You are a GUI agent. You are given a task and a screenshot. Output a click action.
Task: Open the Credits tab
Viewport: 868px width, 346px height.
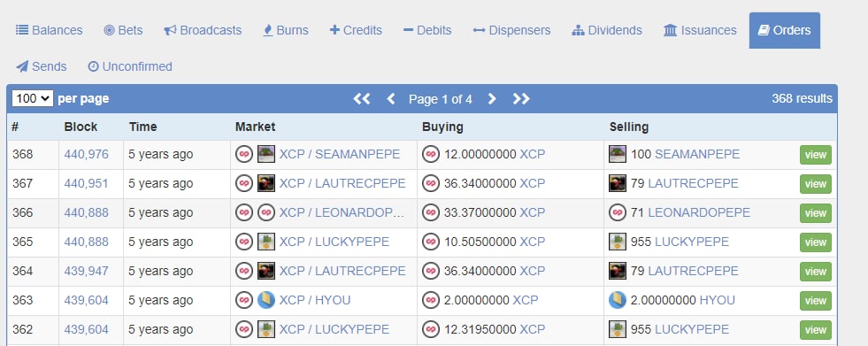[356, 30]
